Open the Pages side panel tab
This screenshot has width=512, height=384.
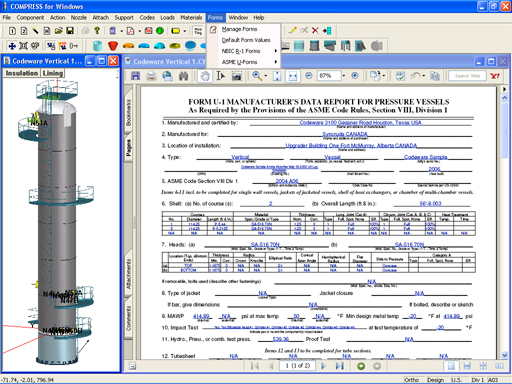point(129,148)
